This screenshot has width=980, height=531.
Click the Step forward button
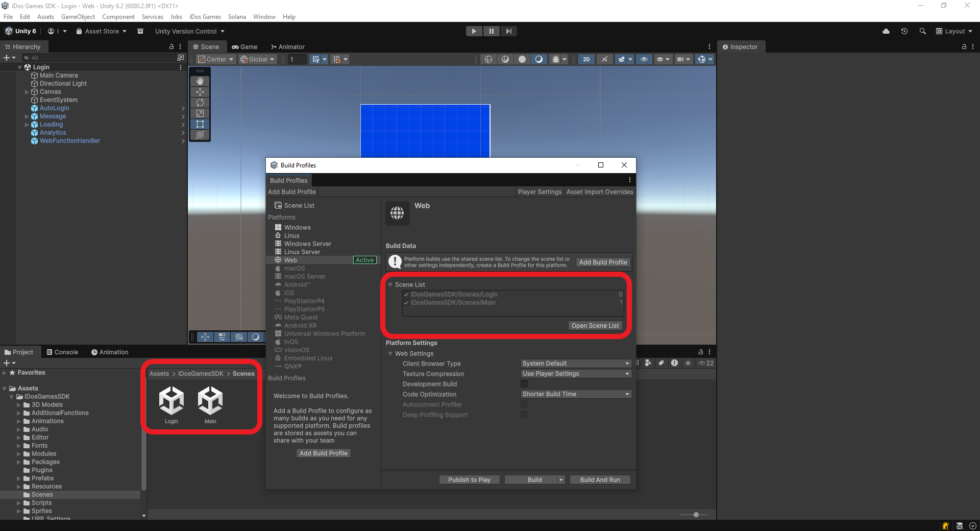pos(508,31)
